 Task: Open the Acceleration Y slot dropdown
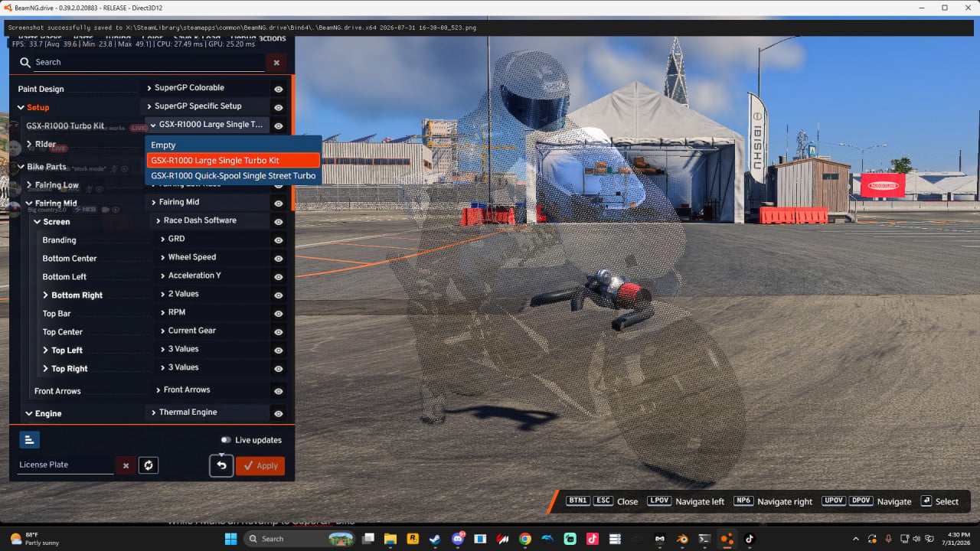(212, 275)
